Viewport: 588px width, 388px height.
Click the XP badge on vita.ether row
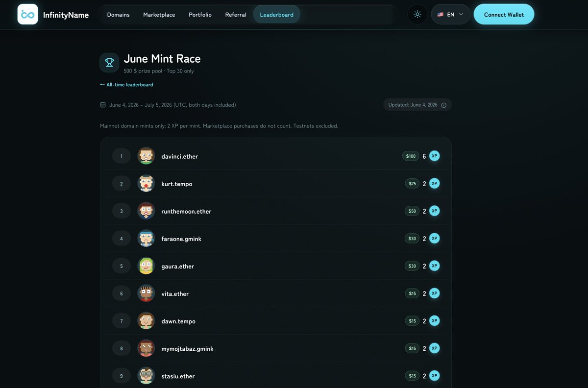pyautogui.click(x=434, y=293)
